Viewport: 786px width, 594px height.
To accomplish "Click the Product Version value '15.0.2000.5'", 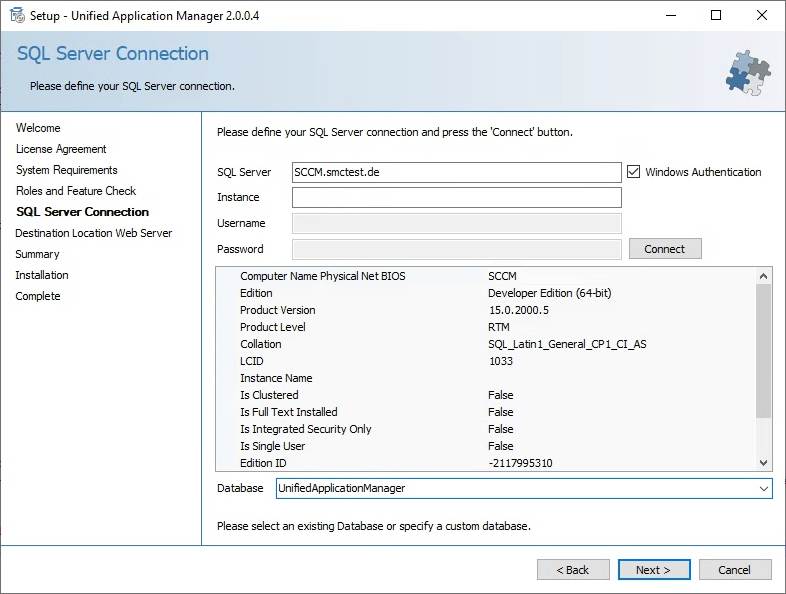I will 519,310.
